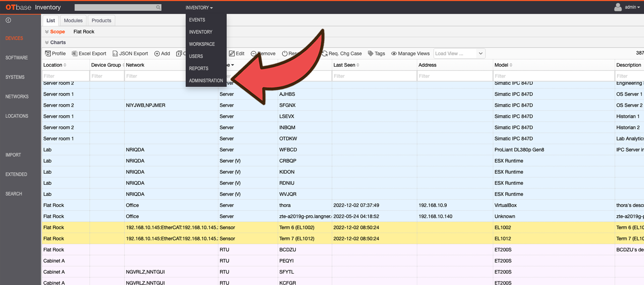
Task: Click the Network column header
Action: click(x=135, y=65)
